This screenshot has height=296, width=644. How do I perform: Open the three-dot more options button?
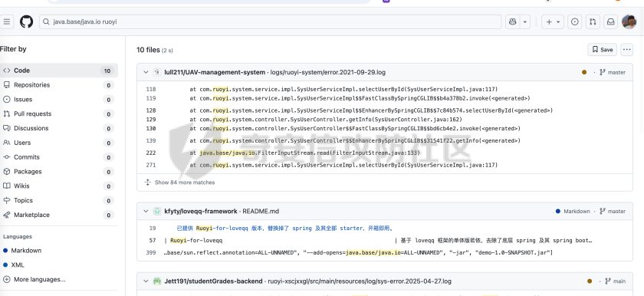tap(627, 50)
